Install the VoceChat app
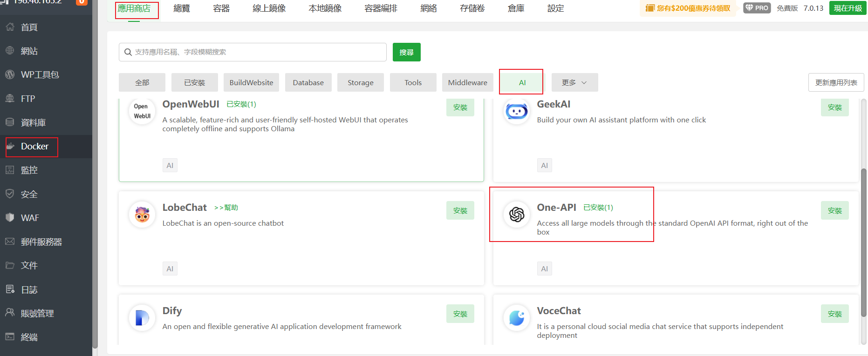Viewport: 868px width, 356px height. (x=835, y=314)
